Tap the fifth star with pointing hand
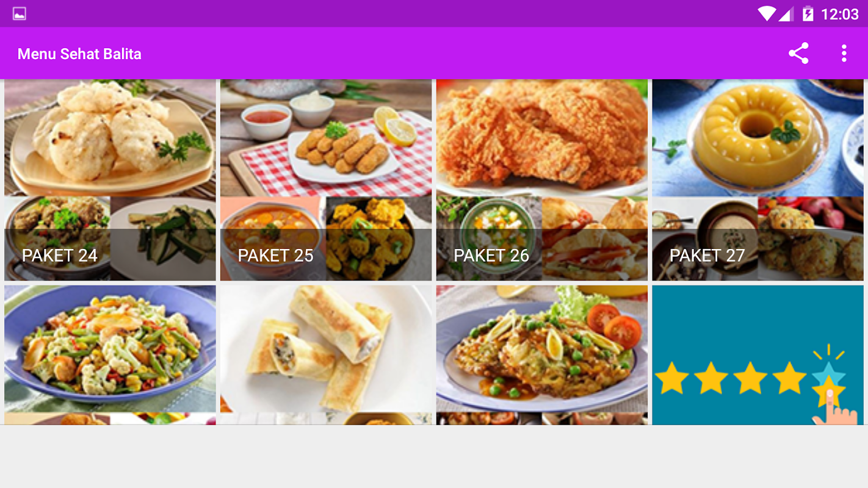The height and width of the screenshot is (488, 868). click(x=829, y=384)
